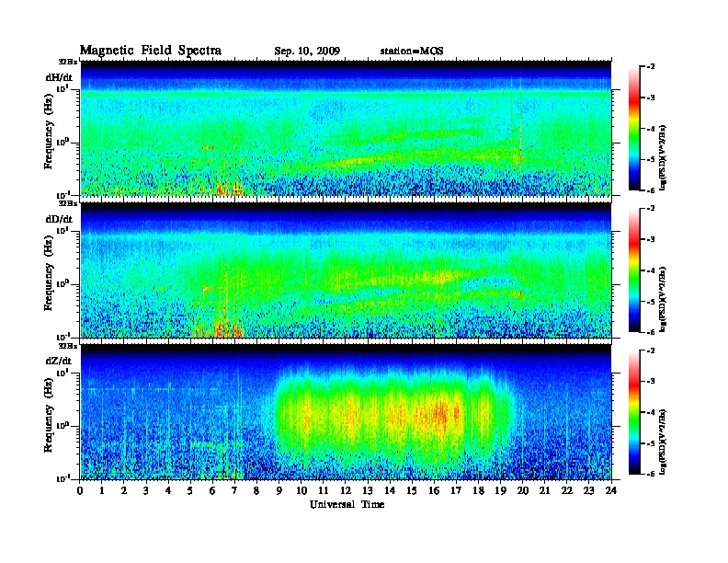Click the -4 value on the dD/dt color scale
The width and height of the screenshot is (728, 563).
[x=651, y=270]
